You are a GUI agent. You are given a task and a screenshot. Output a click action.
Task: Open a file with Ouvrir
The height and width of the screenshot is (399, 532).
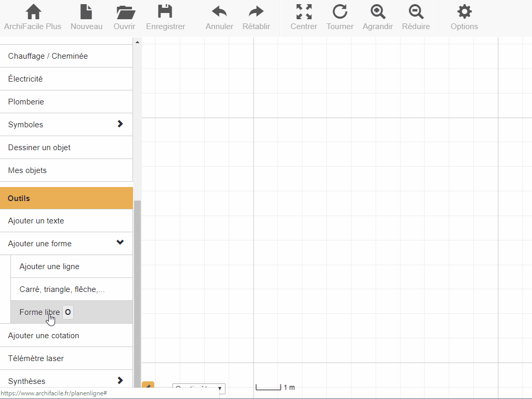(x=125, y=12)
